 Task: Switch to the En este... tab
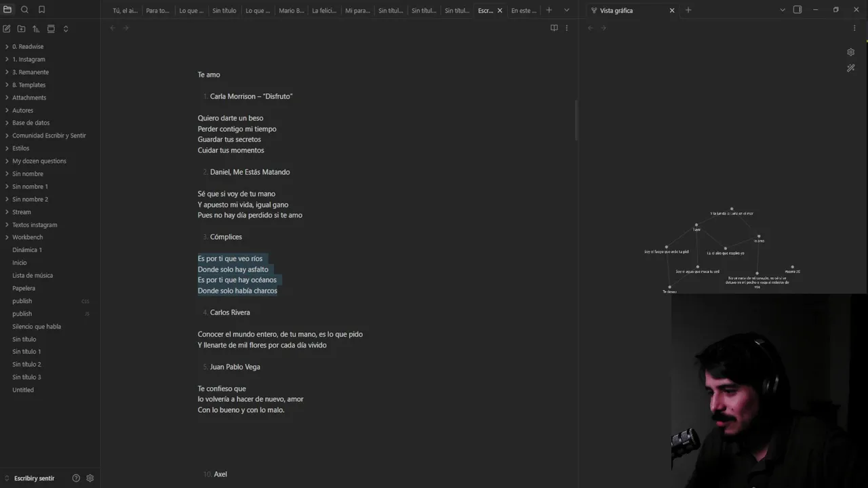pos(524,10)
